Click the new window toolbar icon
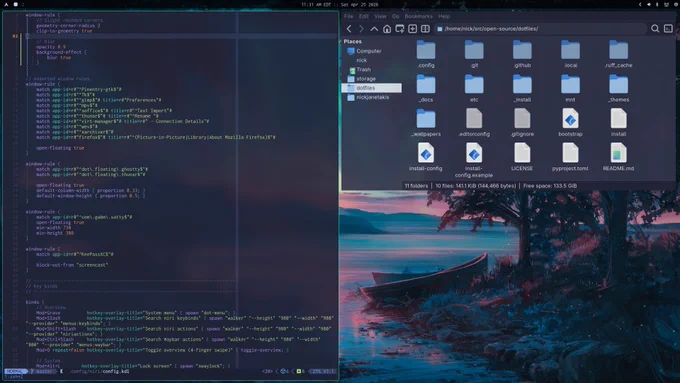This screenshot has width=680, height=383. [x=400, y=29]
